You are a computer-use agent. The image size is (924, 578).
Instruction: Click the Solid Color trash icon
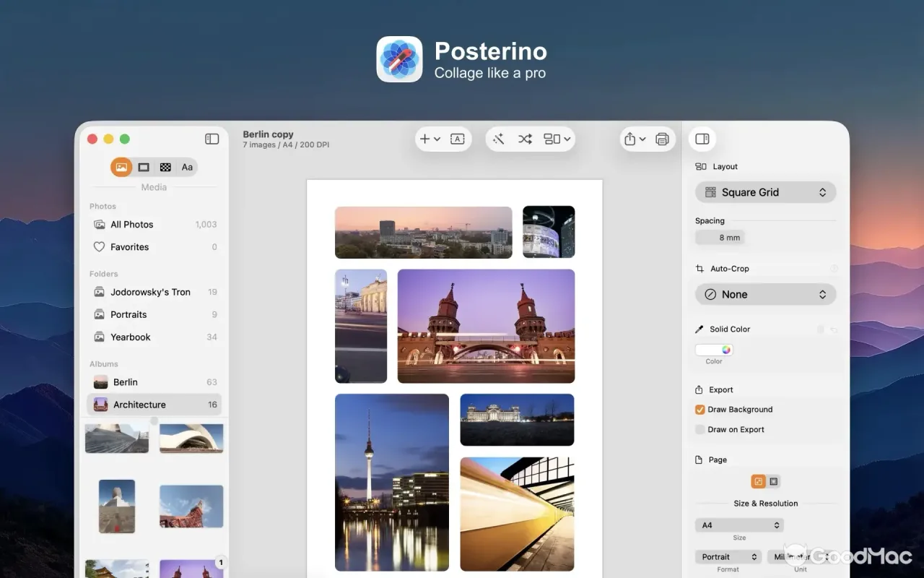pos(820,329)
